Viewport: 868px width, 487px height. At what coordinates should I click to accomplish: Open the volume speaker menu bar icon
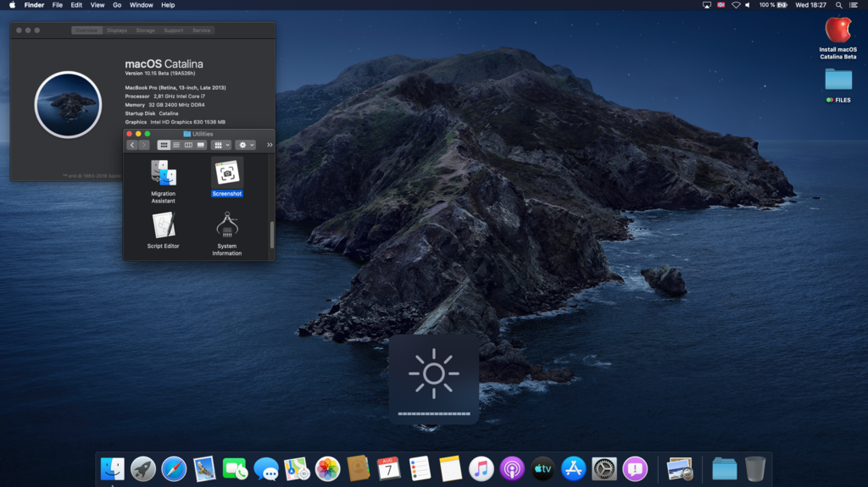click(x=748, y=5)
